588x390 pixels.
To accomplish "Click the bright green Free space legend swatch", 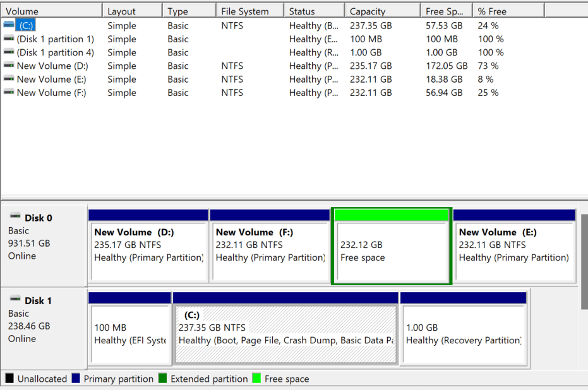I will [x=256, y=378].
